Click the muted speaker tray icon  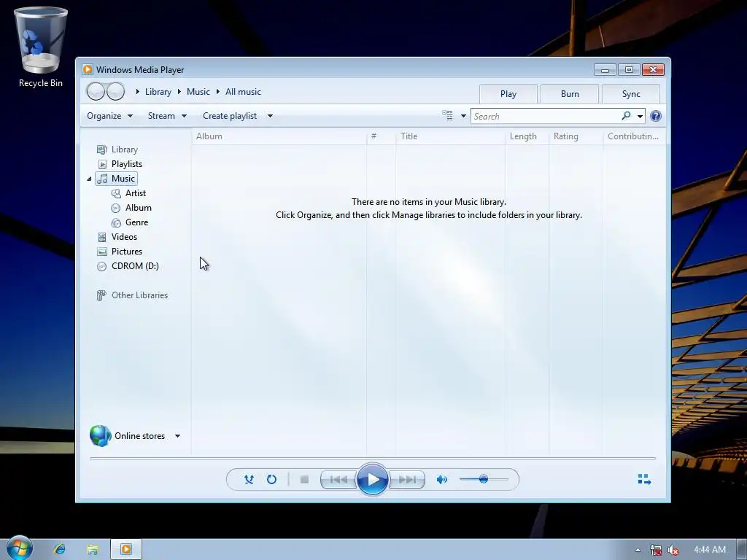[673, 550]
